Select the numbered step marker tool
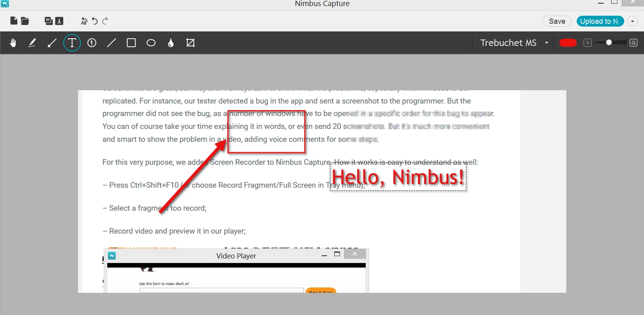 coord(92,43)
